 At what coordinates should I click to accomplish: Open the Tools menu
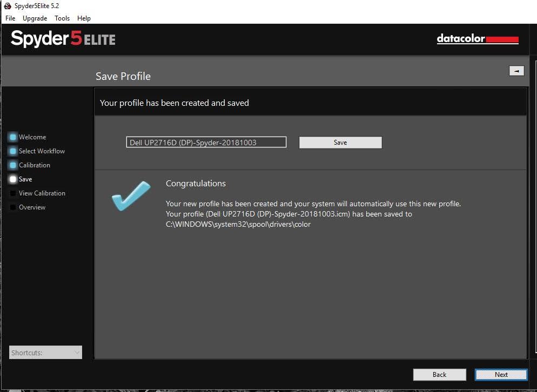(x=62, y=18)
